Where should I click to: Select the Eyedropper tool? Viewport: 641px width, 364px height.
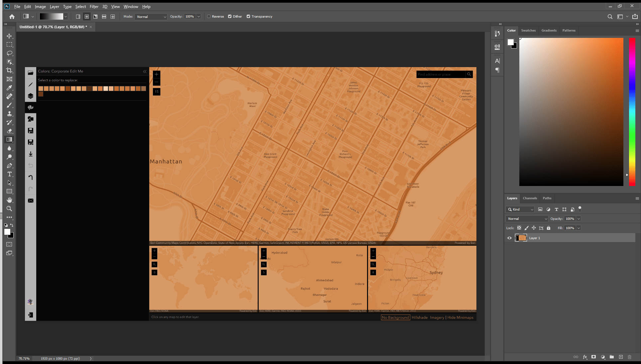pos(9,88)
